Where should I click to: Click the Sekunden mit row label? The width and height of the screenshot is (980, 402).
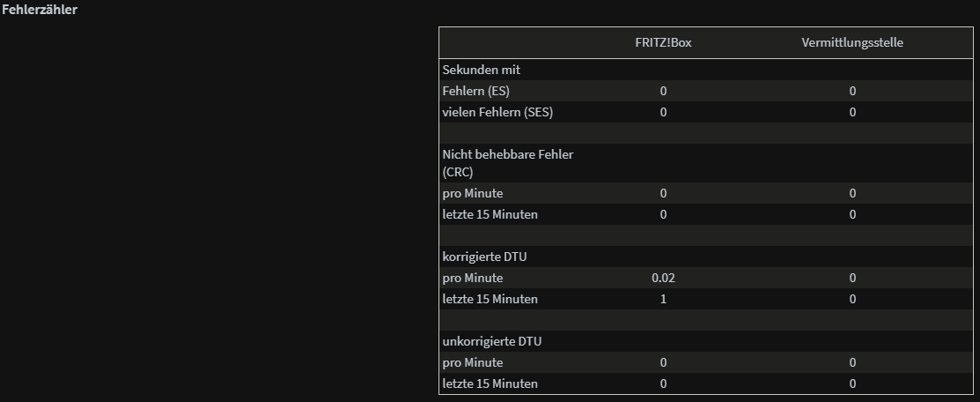(482, 70)
